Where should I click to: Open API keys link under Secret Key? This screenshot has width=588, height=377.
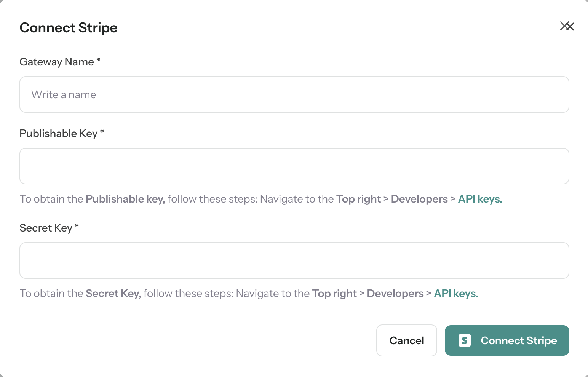(x=456, y=294)
